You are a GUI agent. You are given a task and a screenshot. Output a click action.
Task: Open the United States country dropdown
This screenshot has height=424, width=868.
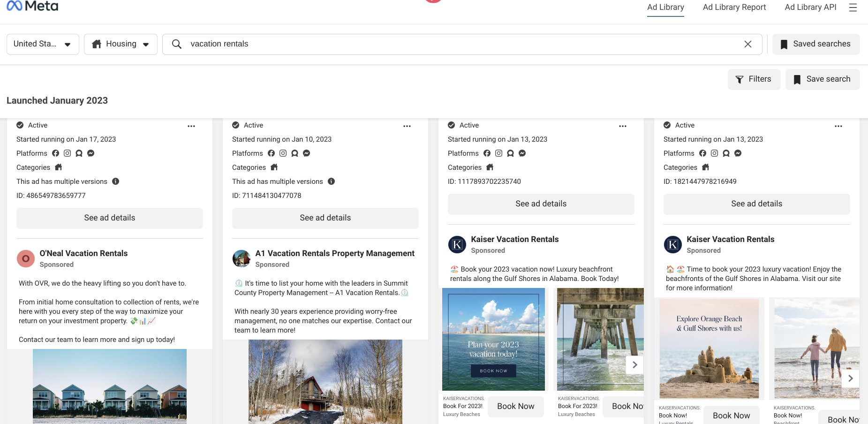[x=43, y=44]
